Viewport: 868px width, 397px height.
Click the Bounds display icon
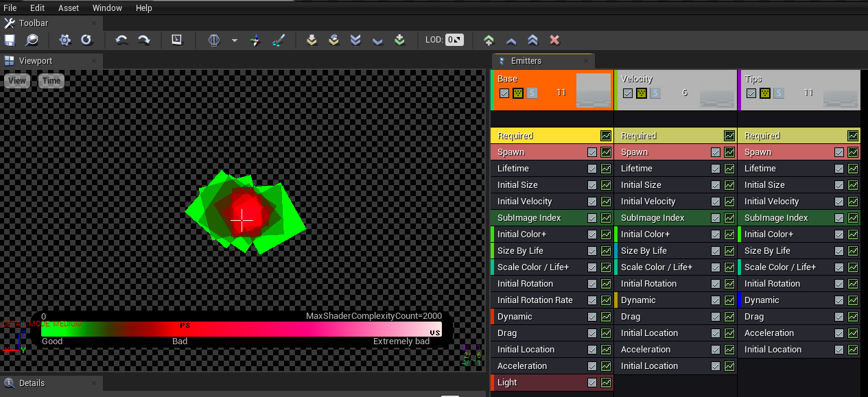click(215, 40)
